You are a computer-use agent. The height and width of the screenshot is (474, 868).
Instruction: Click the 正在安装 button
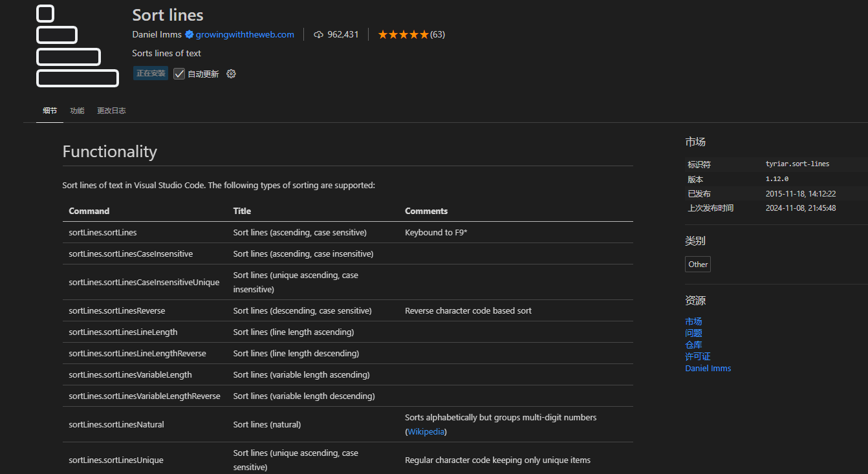pyautogui.click(x=151, y=73)
